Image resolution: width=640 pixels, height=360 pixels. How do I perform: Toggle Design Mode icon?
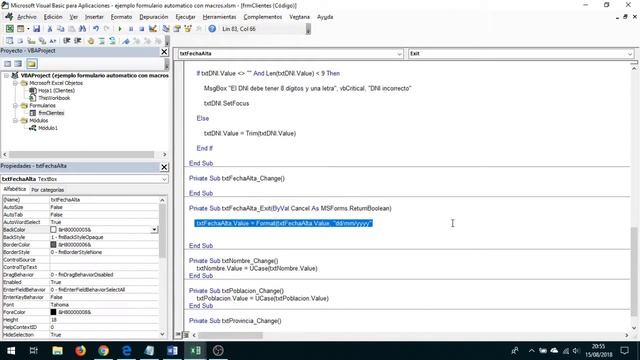(153, 29)
